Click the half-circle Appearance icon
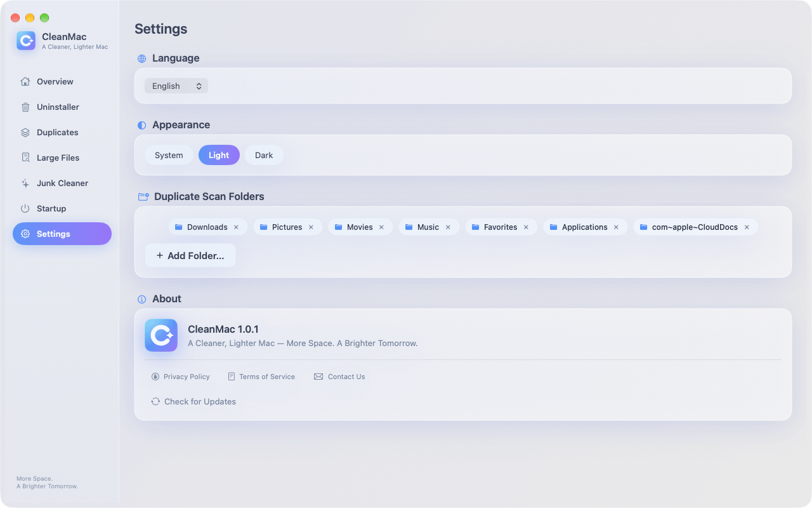This screenshot has width=812, height=508. click(x=142, y=125)
